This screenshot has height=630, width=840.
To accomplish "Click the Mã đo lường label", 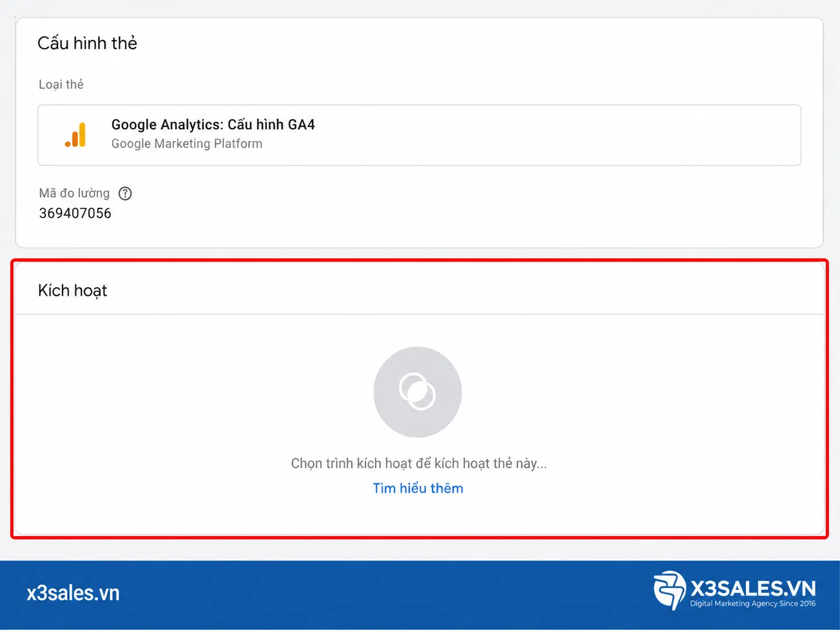I will (74, 193).
